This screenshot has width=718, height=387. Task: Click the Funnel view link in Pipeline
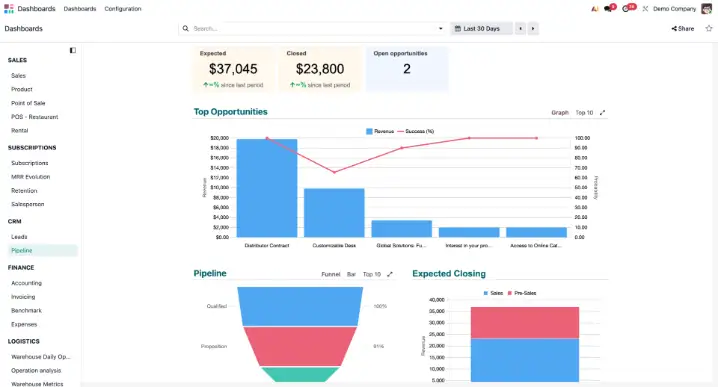point(331,274)
